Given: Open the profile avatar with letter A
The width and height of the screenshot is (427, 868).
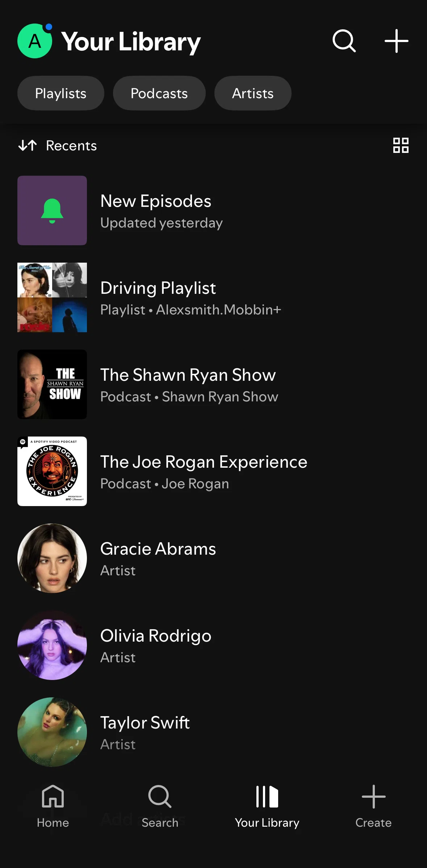Looking at the screenshot, I should click(35, 41).
